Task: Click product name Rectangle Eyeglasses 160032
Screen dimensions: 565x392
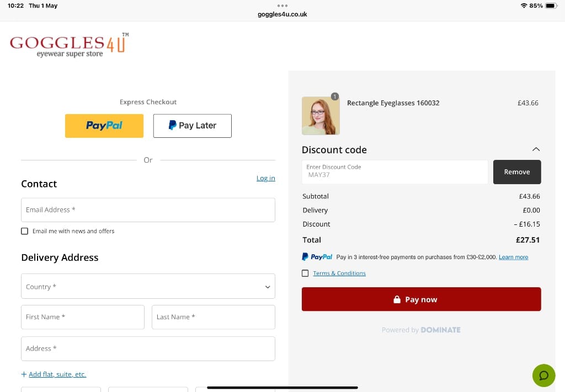Action: 393,103
